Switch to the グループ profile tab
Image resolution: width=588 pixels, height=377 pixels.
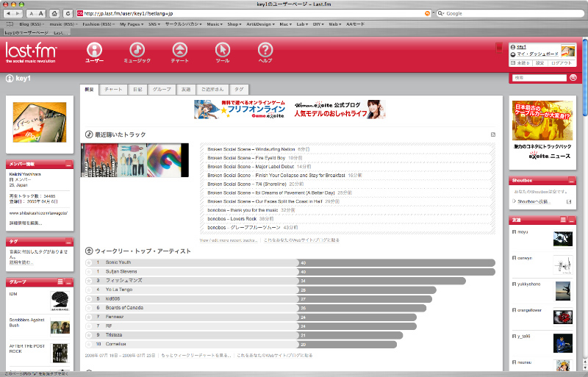click(x=162, y=89)
